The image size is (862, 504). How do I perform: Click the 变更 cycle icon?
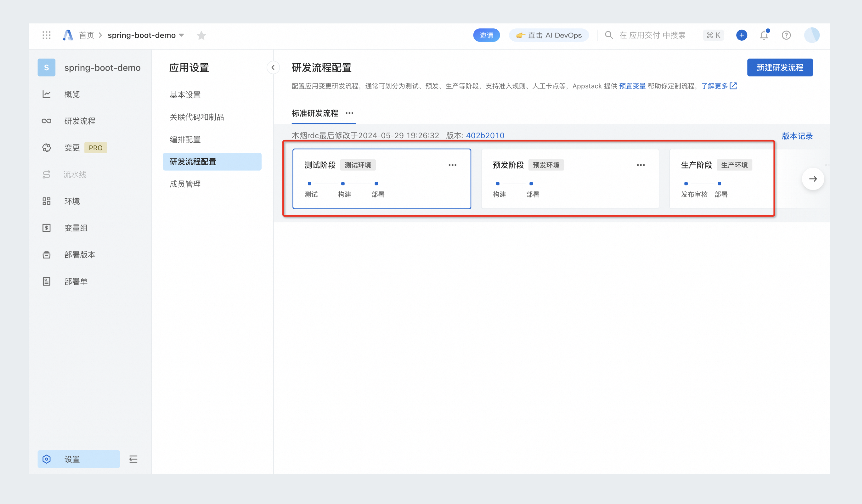[x=47, y=147]
